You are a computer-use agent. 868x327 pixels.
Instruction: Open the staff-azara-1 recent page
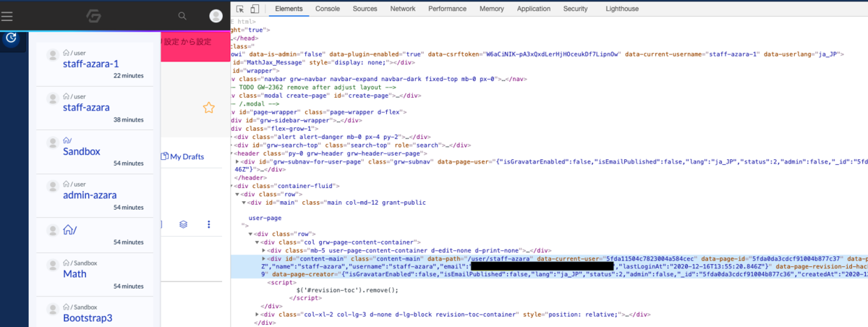point(91,64)
